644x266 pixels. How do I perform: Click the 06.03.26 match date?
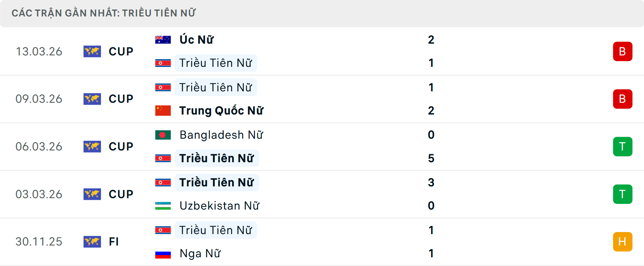(39, 147)
